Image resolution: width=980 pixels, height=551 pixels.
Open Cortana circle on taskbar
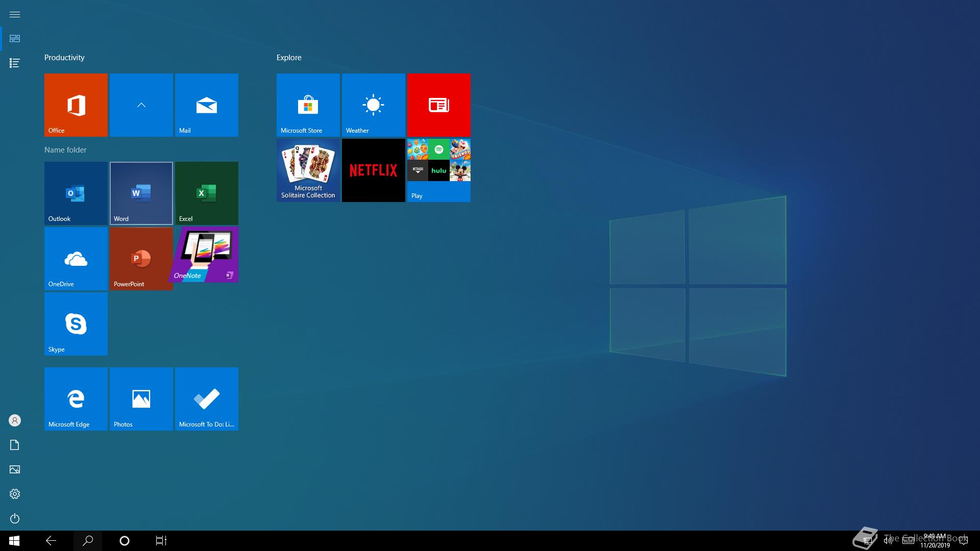[125, 541]
